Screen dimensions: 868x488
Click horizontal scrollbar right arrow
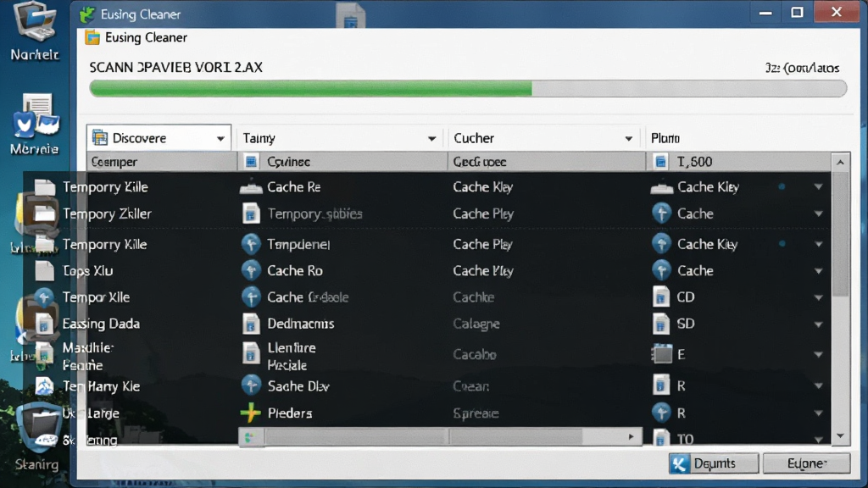tap(631, 437)
